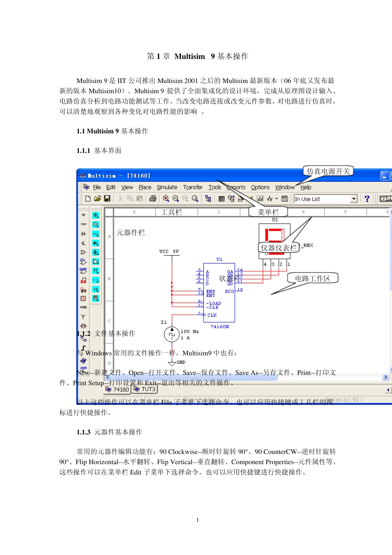Click the horizontal scrollbar right arrow
392x555 pixels.
385,377
